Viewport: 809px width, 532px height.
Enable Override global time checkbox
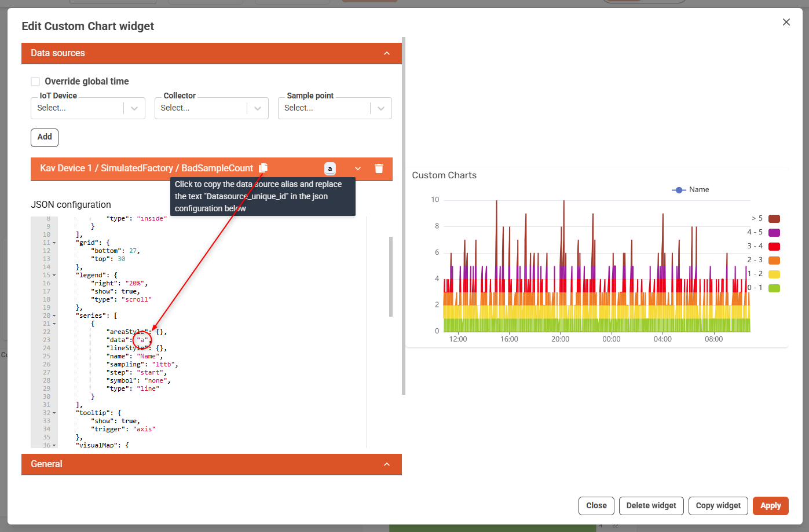coord(35,82)
